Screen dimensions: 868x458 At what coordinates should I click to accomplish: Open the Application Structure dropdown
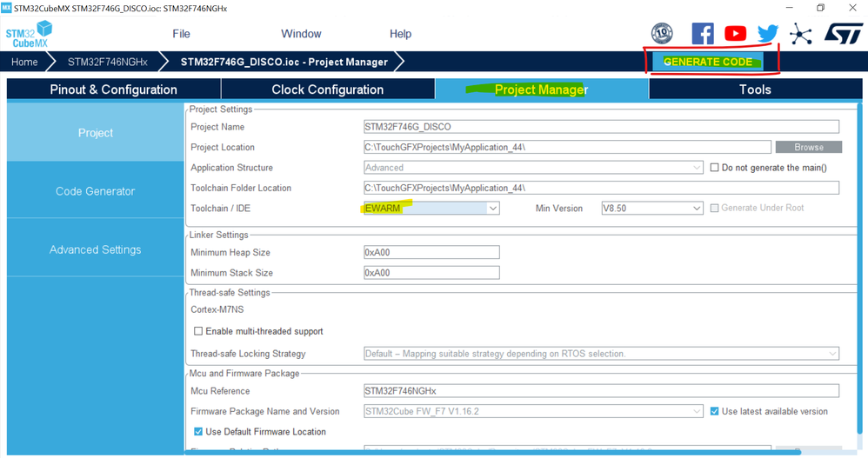pos(533,168)
